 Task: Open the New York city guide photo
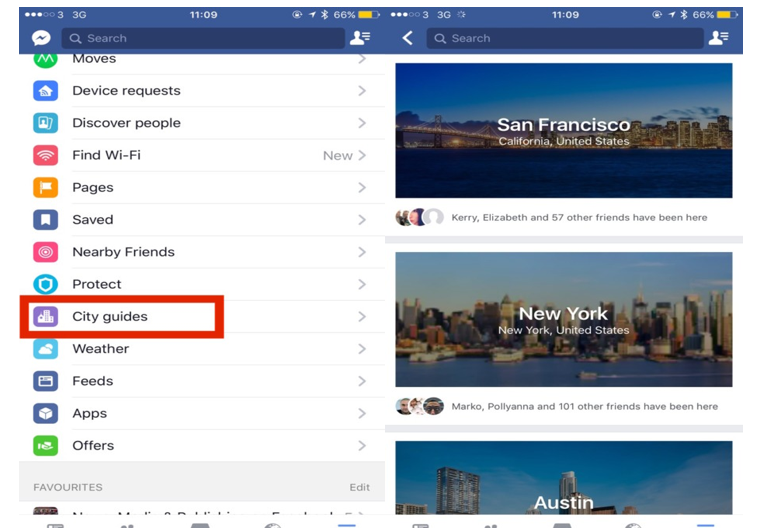click(564, 319)
